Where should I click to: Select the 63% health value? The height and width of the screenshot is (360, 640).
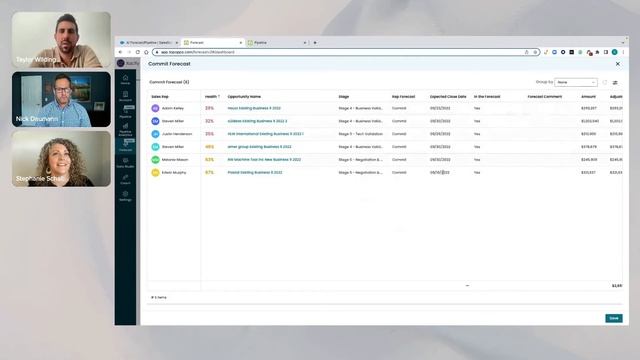pos(209,160)
